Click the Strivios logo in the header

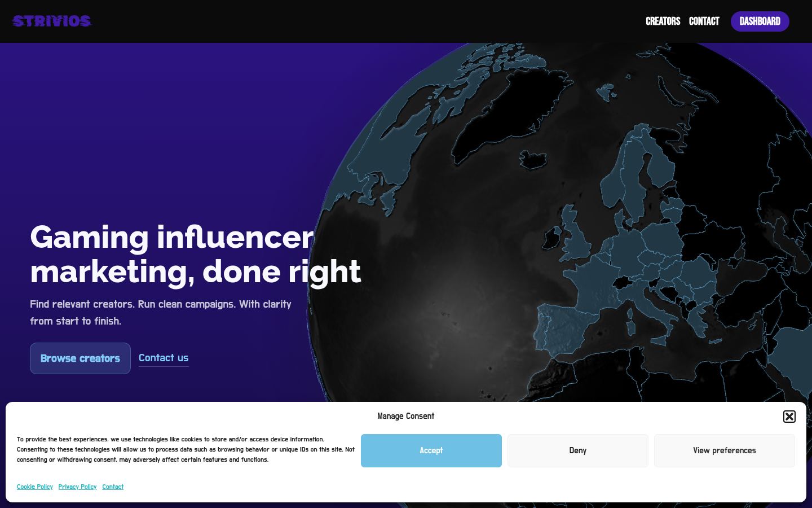click(x=52, y=21)
